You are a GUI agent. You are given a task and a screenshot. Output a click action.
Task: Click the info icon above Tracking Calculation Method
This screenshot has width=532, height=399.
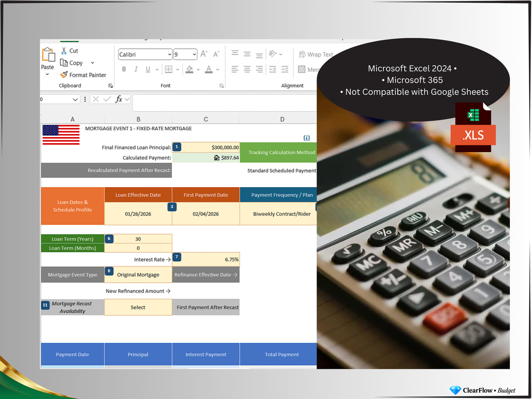coord(306,138)
